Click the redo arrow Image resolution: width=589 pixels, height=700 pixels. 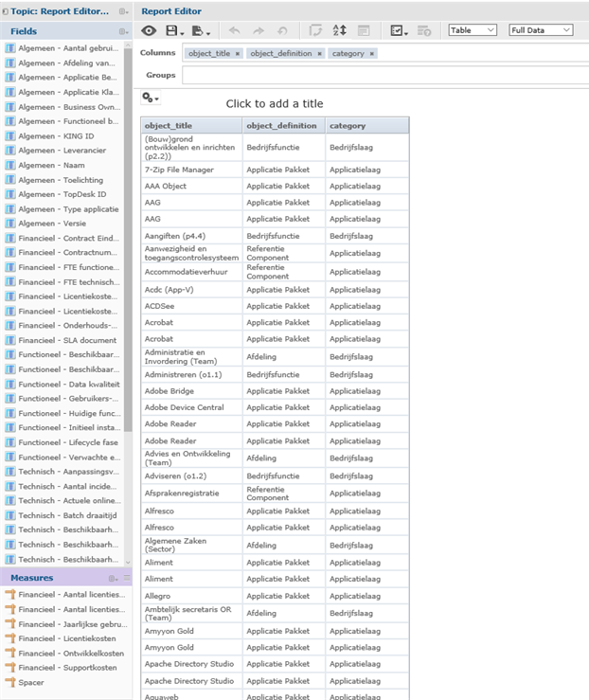tap(259, 31)
